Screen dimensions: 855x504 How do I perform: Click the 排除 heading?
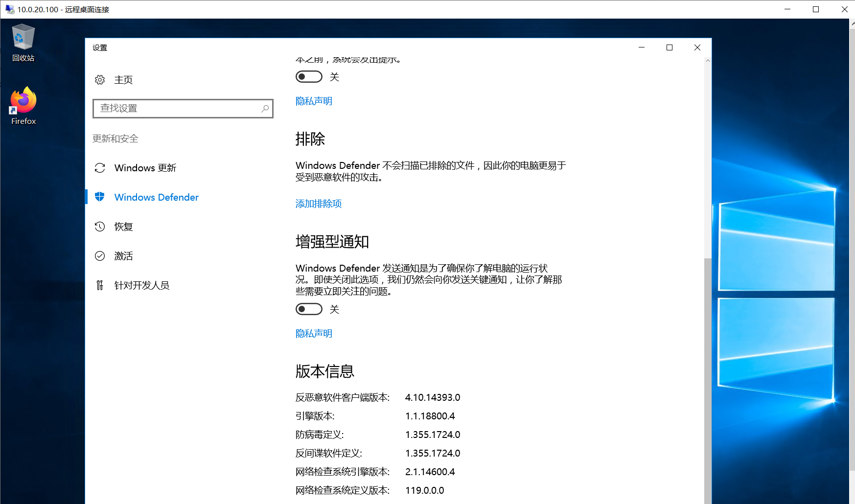pos(310,139)
